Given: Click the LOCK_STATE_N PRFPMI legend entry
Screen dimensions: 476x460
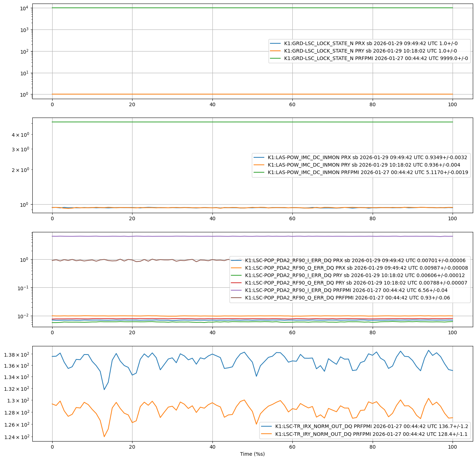Looking at the screenshot, I should coord(376,58).
